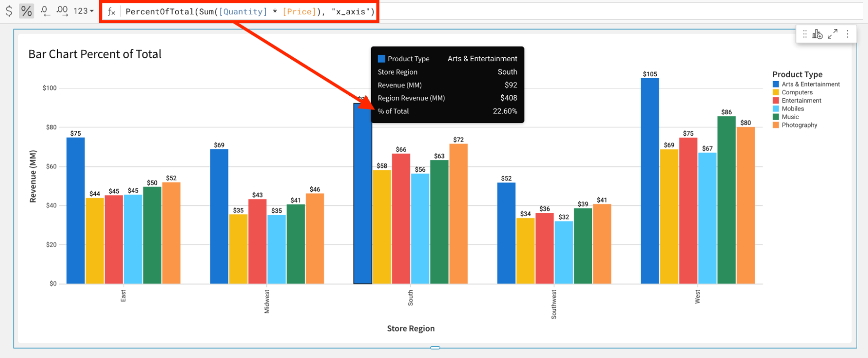Click the add chart element icon

817,34
